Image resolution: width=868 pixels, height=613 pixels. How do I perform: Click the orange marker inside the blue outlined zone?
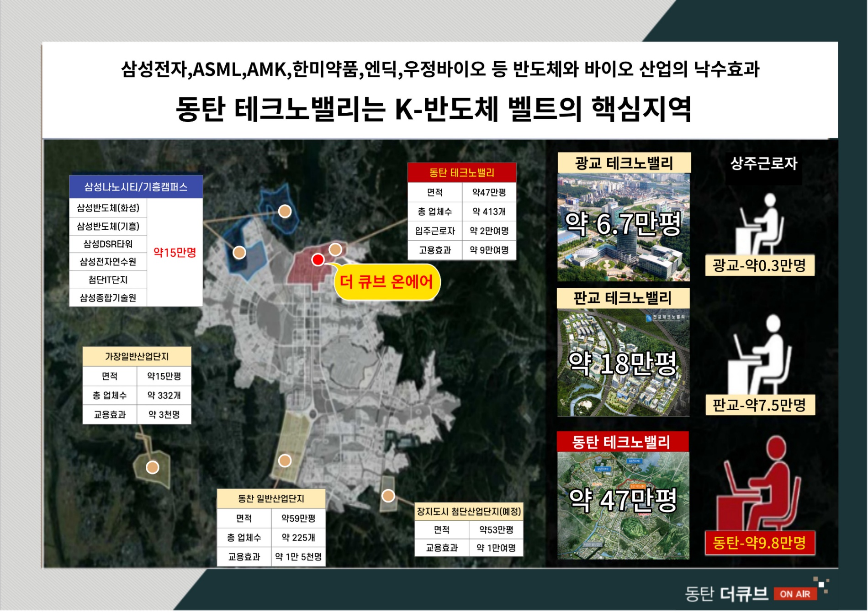click(x=285, y=211)
